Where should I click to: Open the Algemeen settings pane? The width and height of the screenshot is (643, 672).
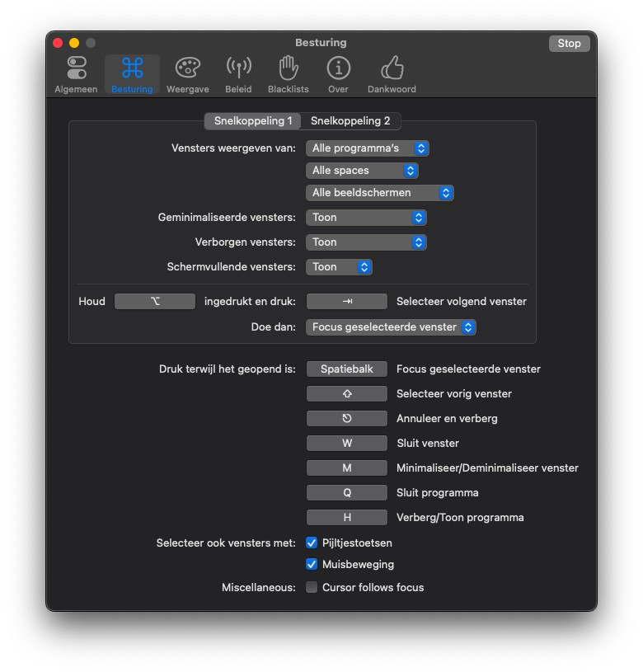pyautogui.click(x=76, y=75)
